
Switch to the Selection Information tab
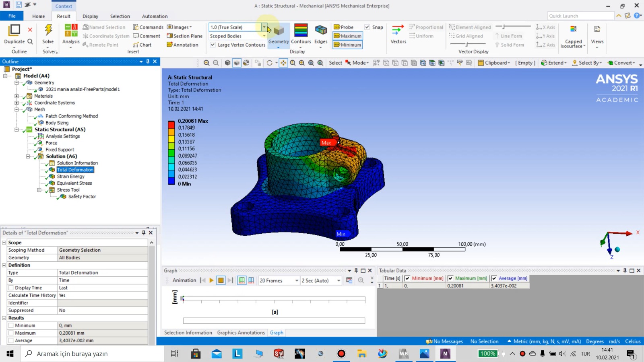[x=188, y=333]
